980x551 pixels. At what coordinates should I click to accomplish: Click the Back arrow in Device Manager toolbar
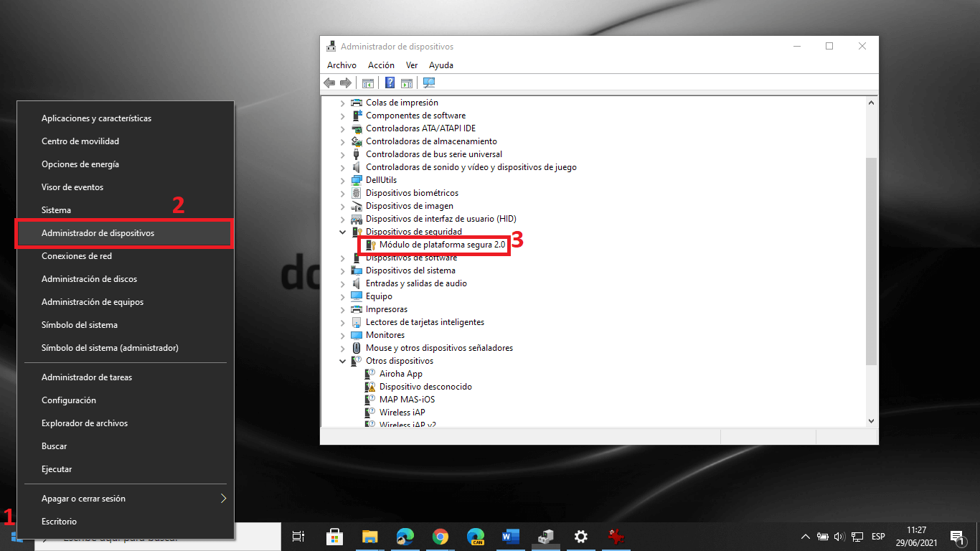(x=330, y=83)
